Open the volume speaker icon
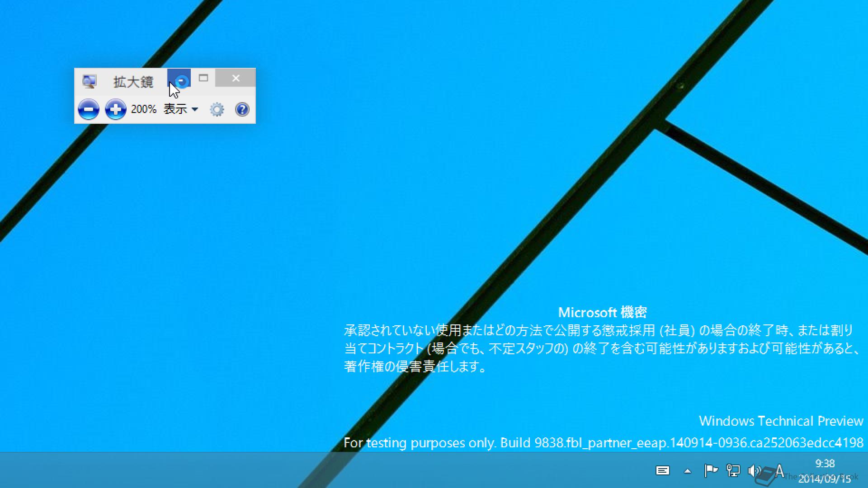The image size is (868, 488). tap(755, 470)
